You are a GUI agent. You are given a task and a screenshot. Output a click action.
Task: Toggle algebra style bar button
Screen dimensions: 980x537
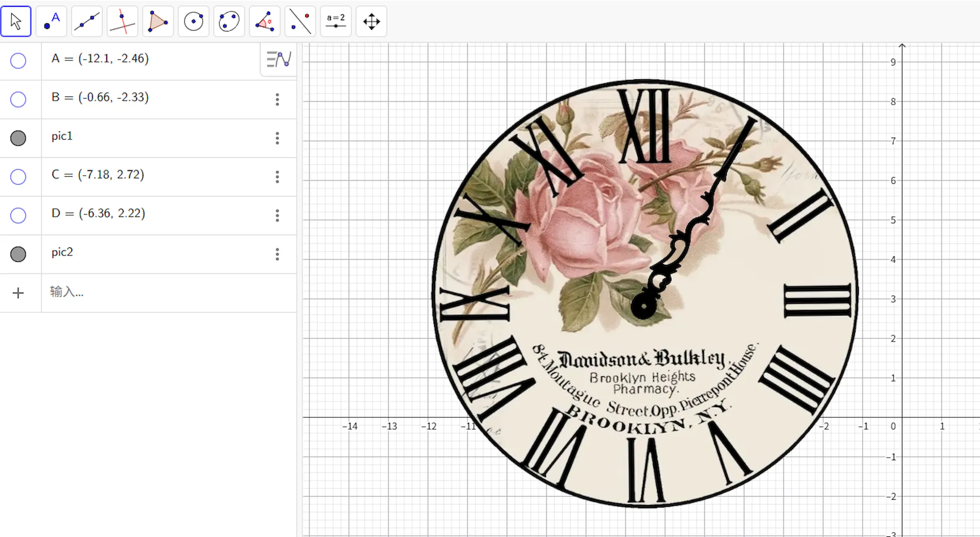click(279, 59)
